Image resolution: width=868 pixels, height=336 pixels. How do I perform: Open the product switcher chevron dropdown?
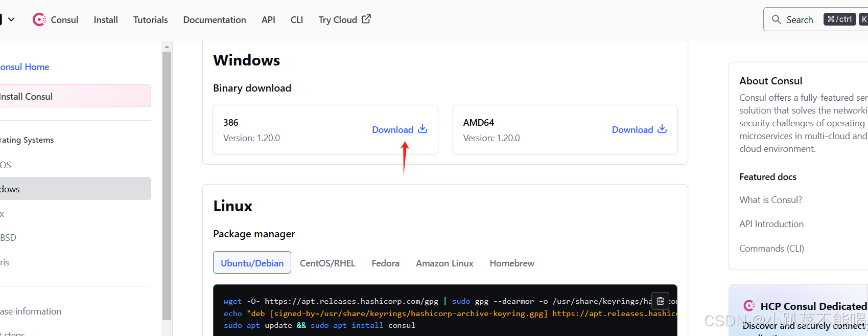tap(11, 19)
